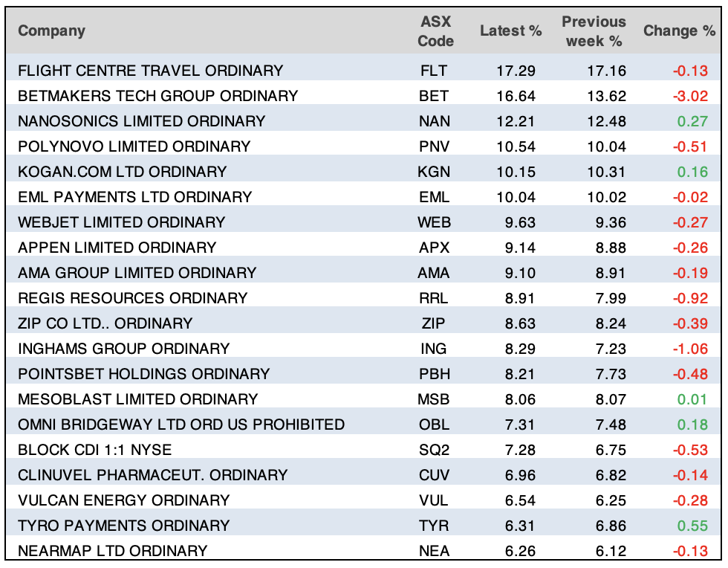Click ZIP CO LTD.. ORDINARY name
728x568 pixels.
coord(105,323)
